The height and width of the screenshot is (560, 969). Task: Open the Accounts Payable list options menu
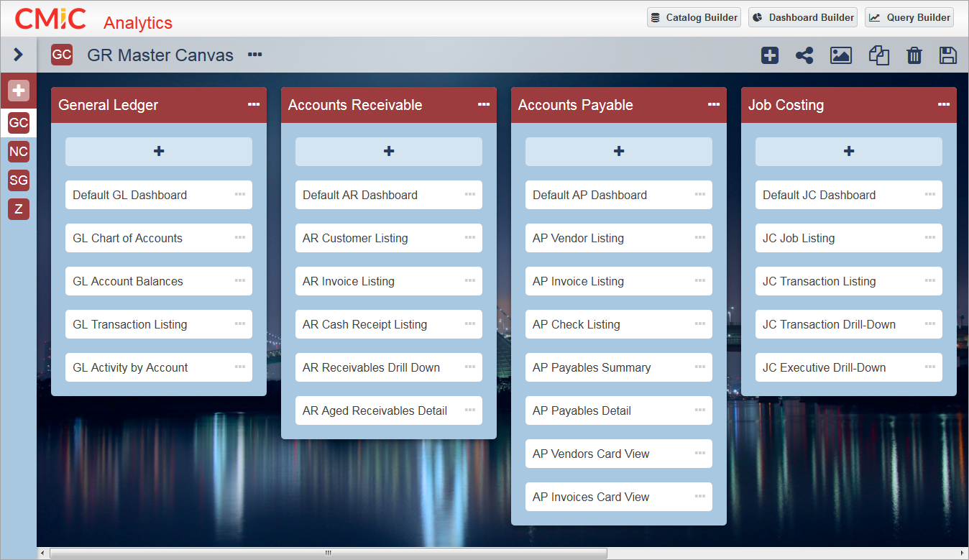click(714, 105)
